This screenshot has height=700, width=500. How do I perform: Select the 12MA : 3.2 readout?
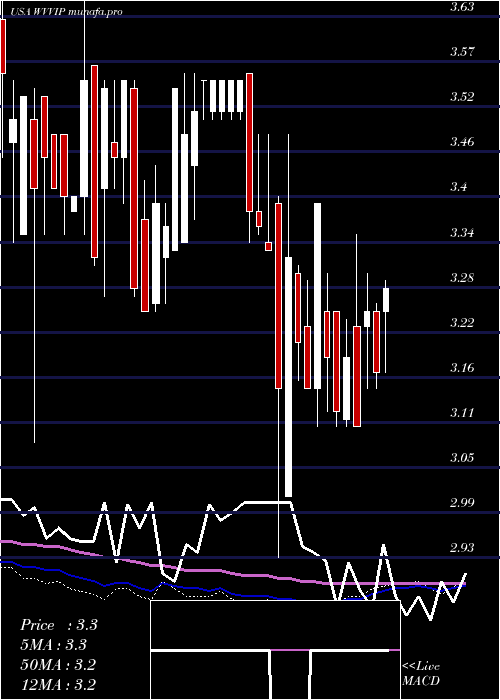point(58,684)
